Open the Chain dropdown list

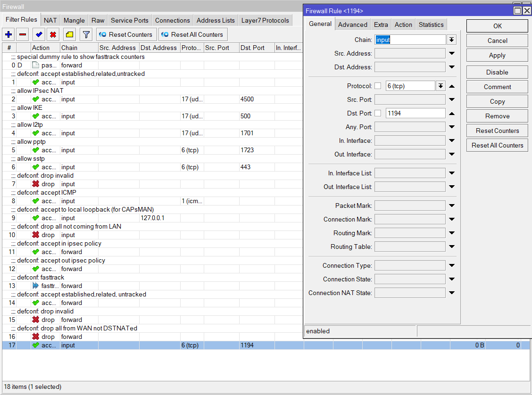451,40
